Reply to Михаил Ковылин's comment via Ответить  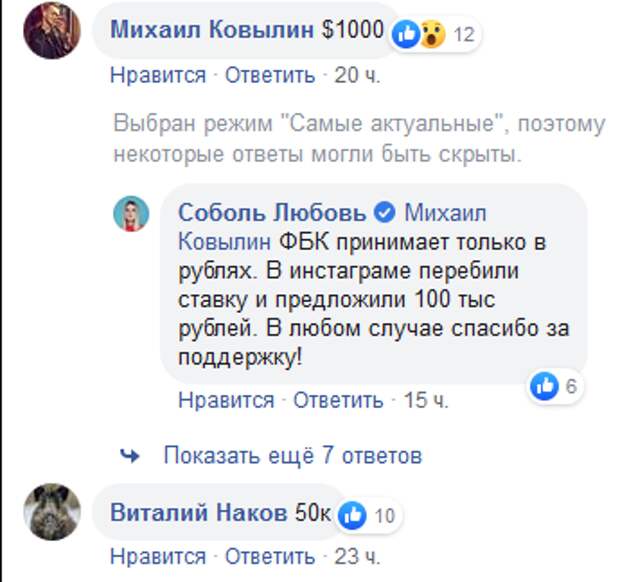click(269, 75)
